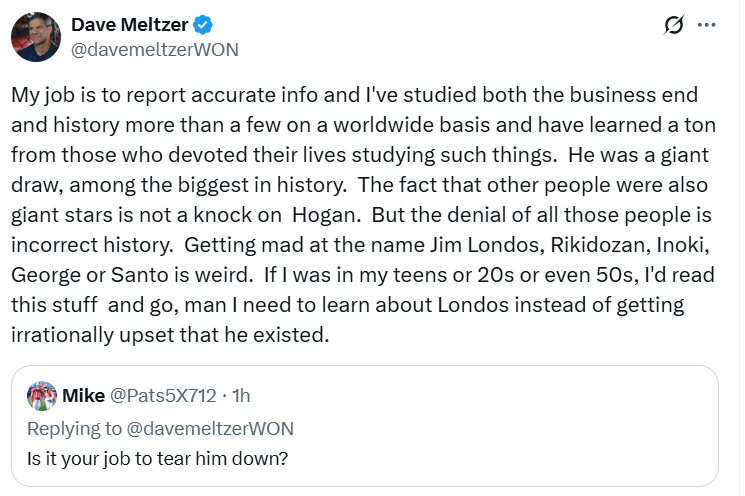Click the 1h timestamp on the quoted tweet
Screen dimensions: 745x496
(x=240, y=396)
